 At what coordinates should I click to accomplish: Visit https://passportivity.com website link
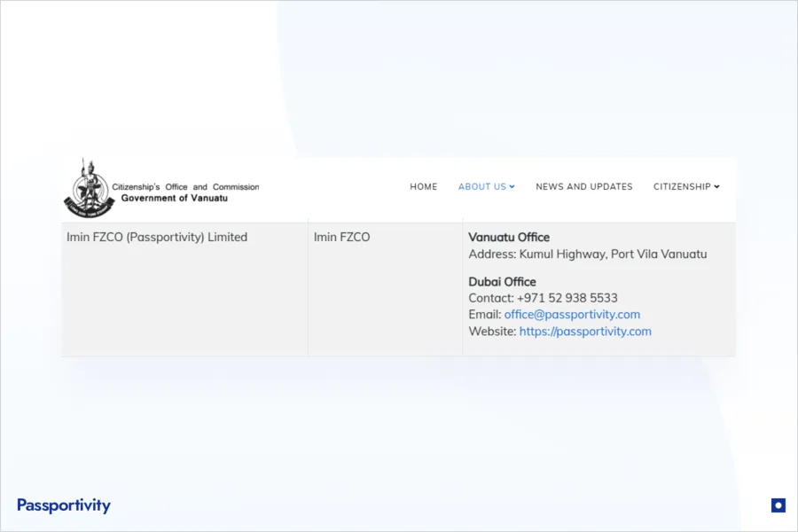point(585,332)
